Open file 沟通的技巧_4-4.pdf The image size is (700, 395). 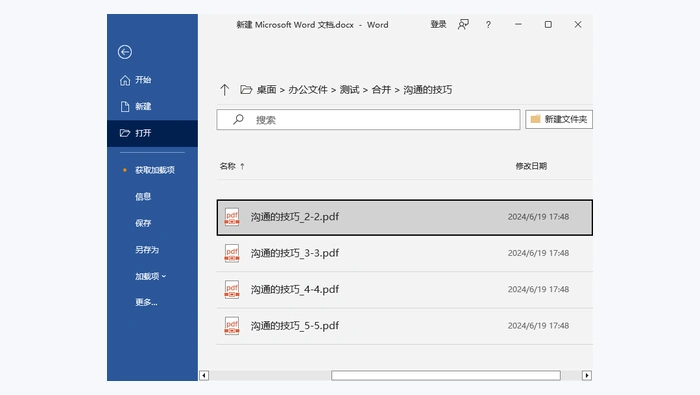click(x=404, y=290)
